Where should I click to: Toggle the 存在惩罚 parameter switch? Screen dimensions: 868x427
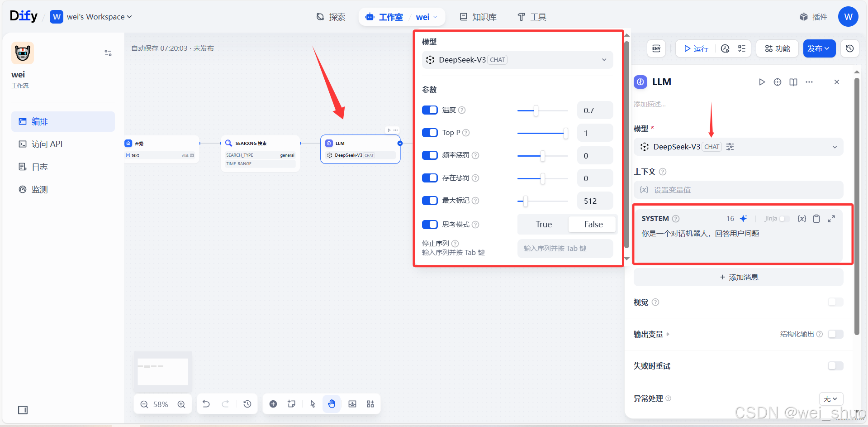(x=430, y=178)
